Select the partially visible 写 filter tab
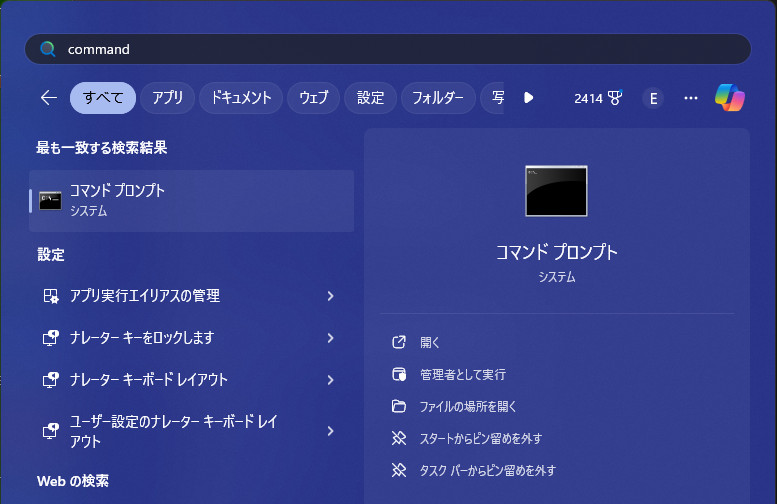The image size is (777, 504). [493, 98]
